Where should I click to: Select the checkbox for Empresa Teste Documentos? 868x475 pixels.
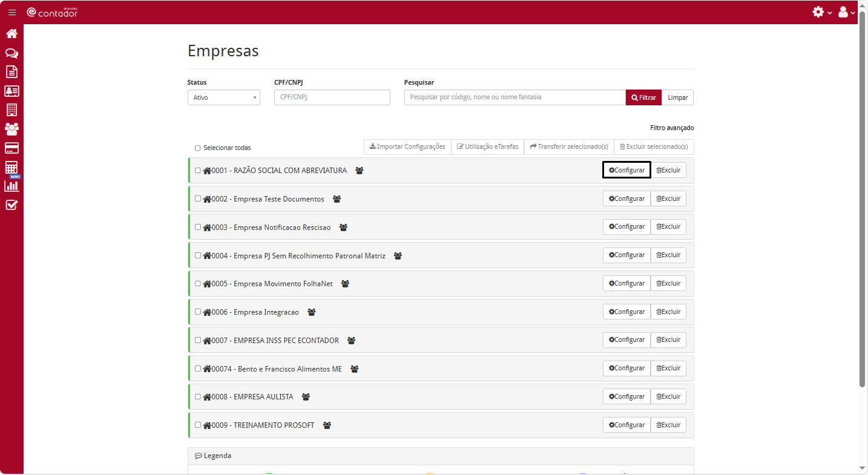[x=197, y=198]
